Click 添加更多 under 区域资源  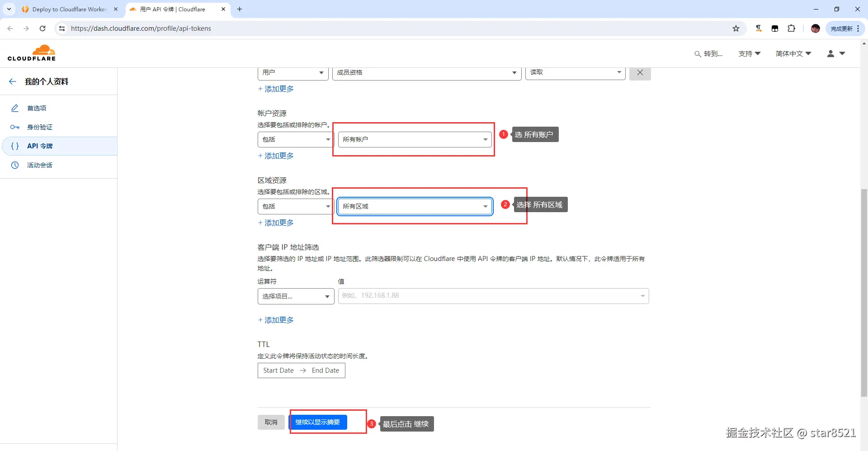pyautogui.click(x=276, y=223)
